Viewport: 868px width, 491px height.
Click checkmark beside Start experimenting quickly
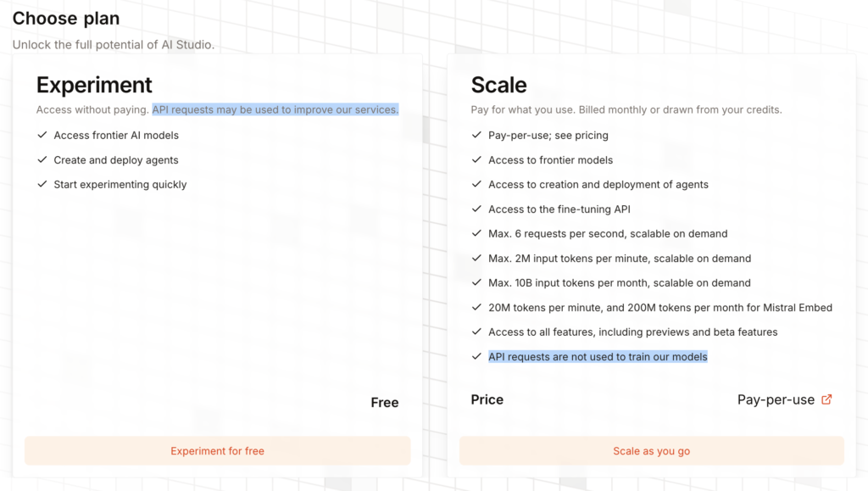(42, 184)
